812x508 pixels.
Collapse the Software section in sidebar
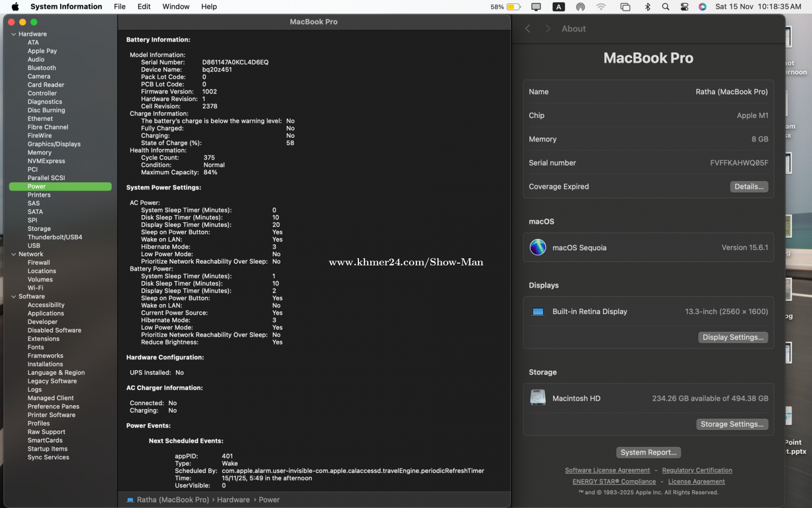click(x=14, y=296)
